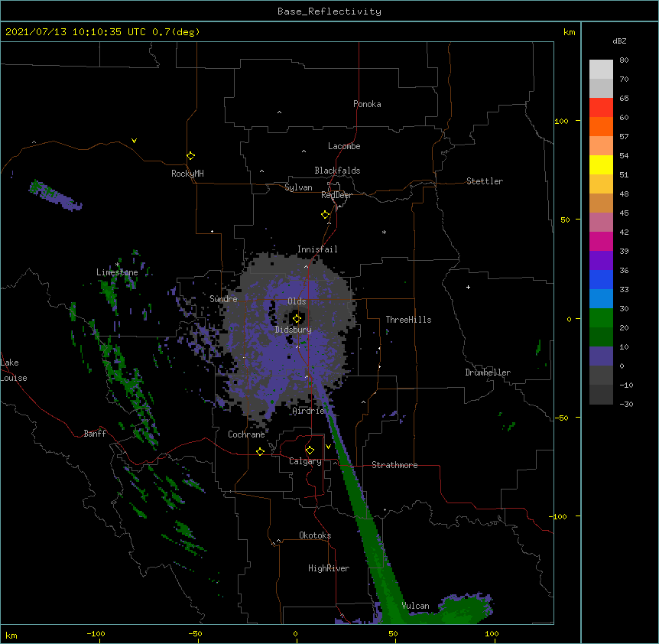659x644 pixels.
Task: Click the green echo cluster near Vulcan
Action: pyautogui.click(x=464, y=608)
